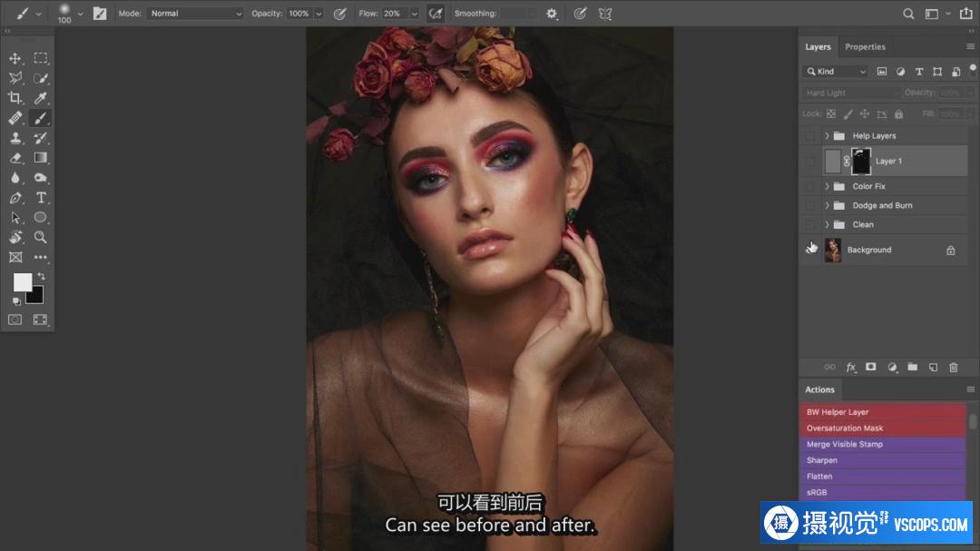Select the Ellipse shape tool
Viewport: 980px width, 551px height.
(41, 218)
